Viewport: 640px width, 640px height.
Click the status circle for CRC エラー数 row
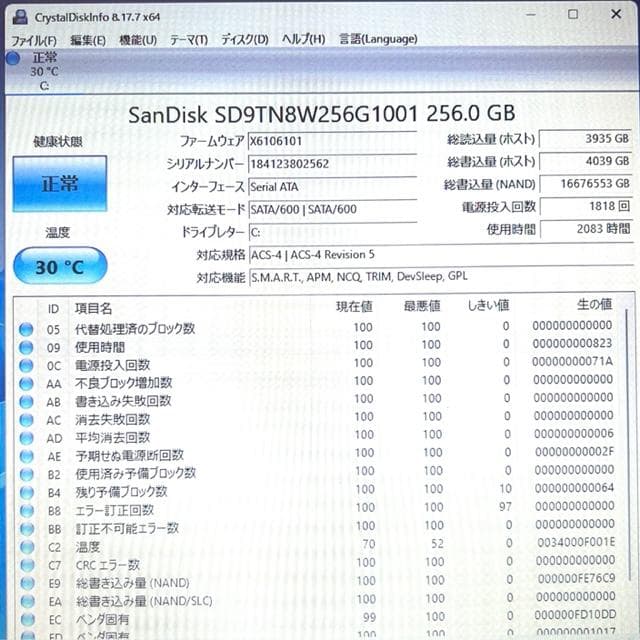(25, 565)
